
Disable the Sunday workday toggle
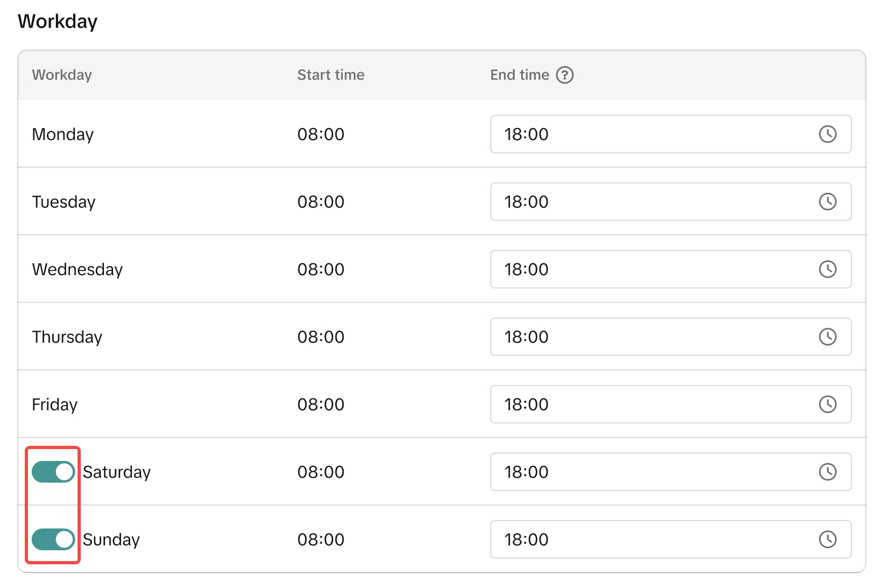pyautogui.click(x=53, y=540)
